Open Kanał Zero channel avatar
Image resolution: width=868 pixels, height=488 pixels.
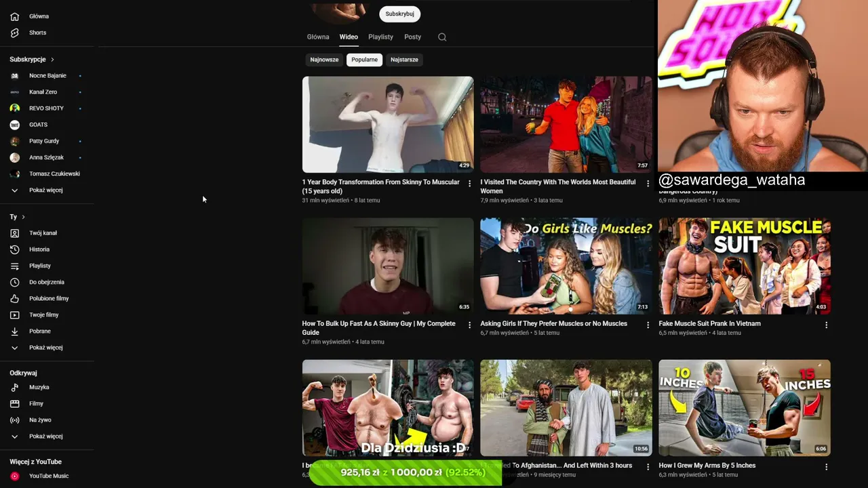click(x=15, y=92)
